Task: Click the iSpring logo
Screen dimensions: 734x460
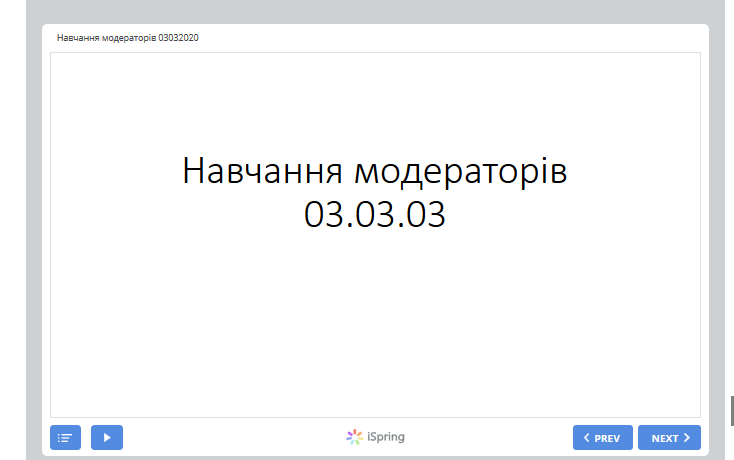Action: click(375, 437)
